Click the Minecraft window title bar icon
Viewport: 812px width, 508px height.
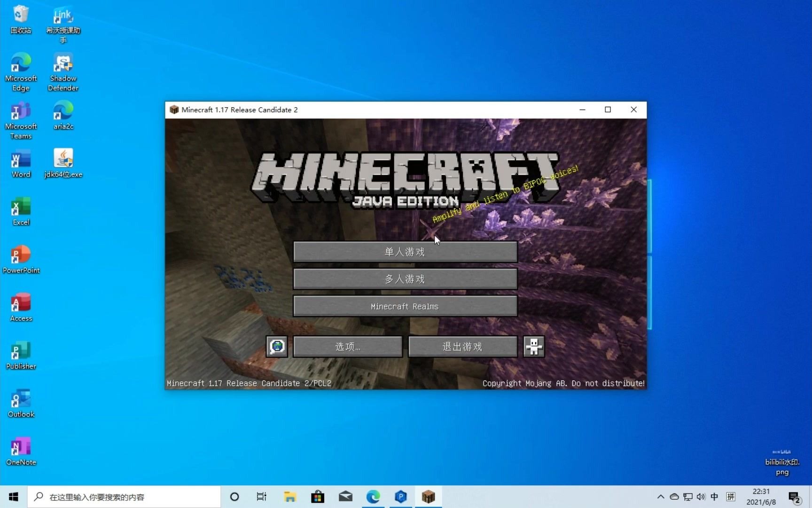[174, 110]
